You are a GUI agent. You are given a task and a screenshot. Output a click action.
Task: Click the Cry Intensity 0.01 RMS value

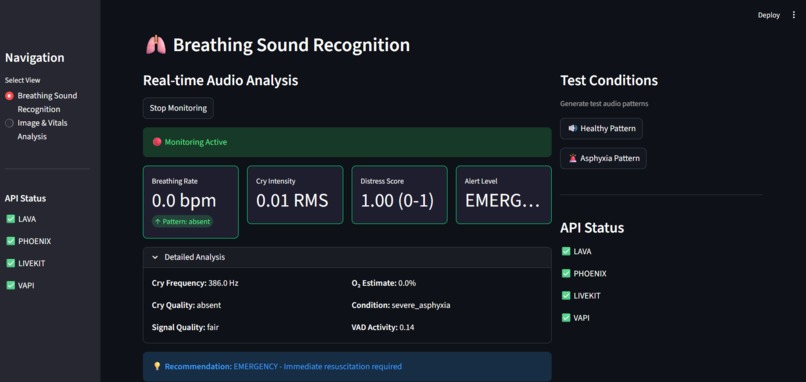point(292,201)
